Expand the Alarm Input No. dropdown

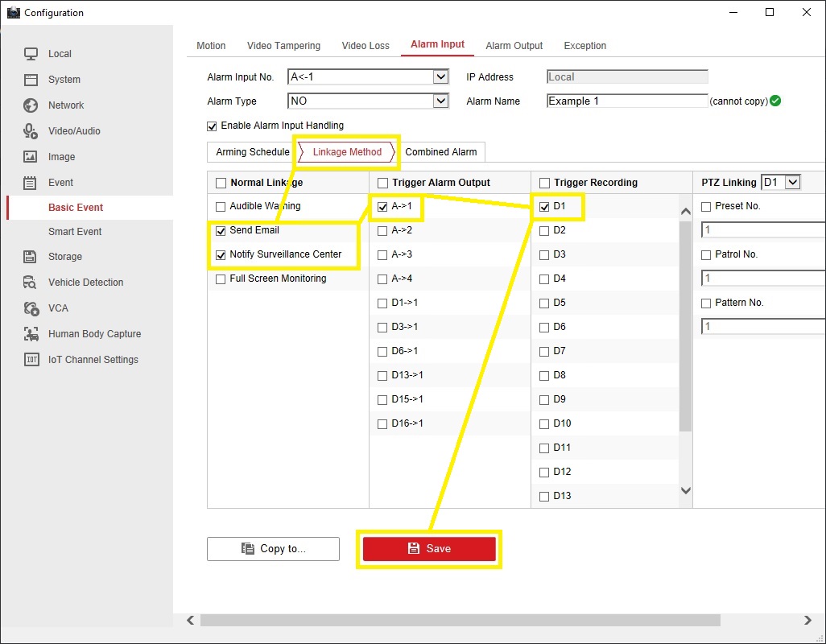coord(440,77)
